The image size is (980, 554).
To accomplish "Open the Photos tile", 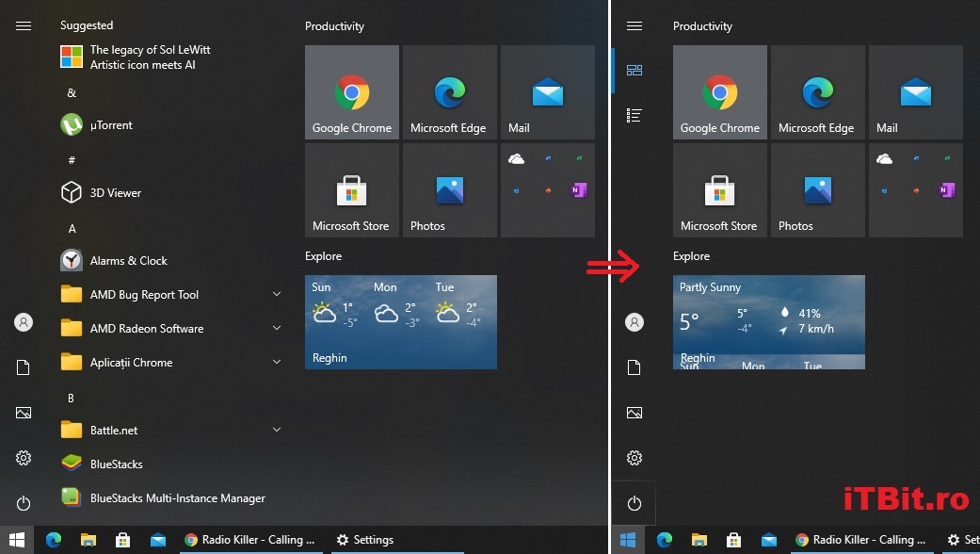I will click(x=449, y=189).
